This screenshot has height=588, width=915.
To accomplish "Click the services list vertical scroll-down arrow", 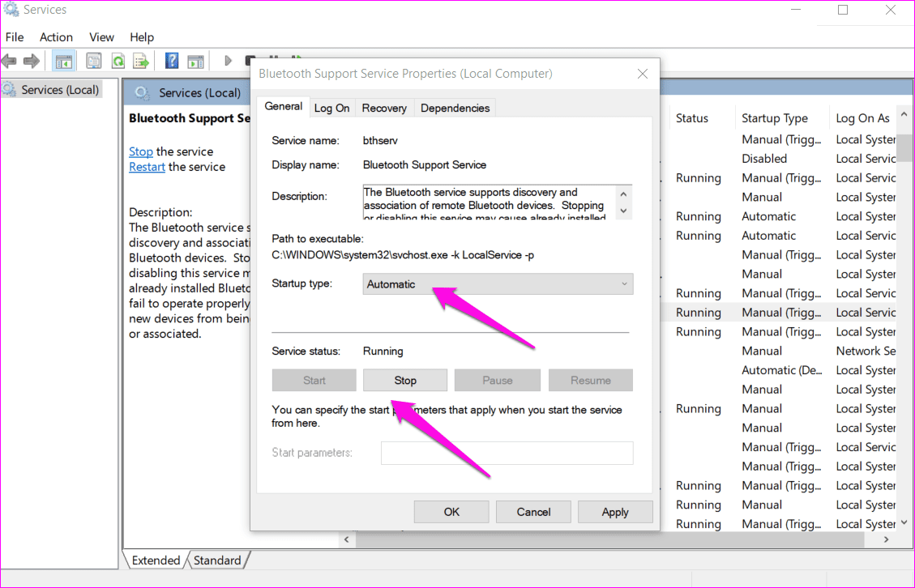I will (x=904, y=522).
